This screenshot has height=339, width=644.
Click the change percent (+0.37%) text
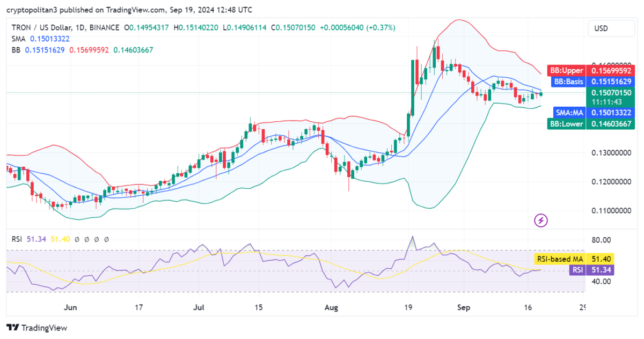pos(380,27)
